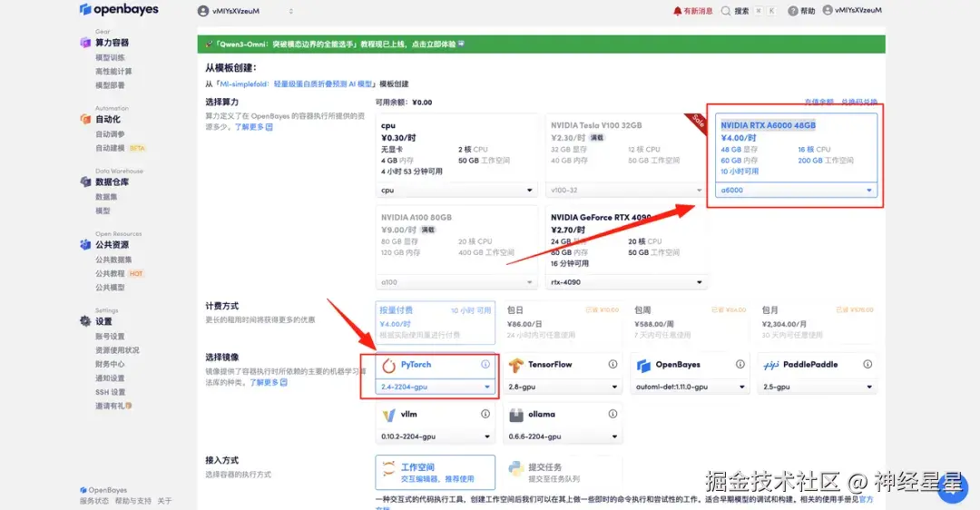Show info for the PyTorch image
The width and height of the screenshot is (980, 510).
tap(485, 365)
